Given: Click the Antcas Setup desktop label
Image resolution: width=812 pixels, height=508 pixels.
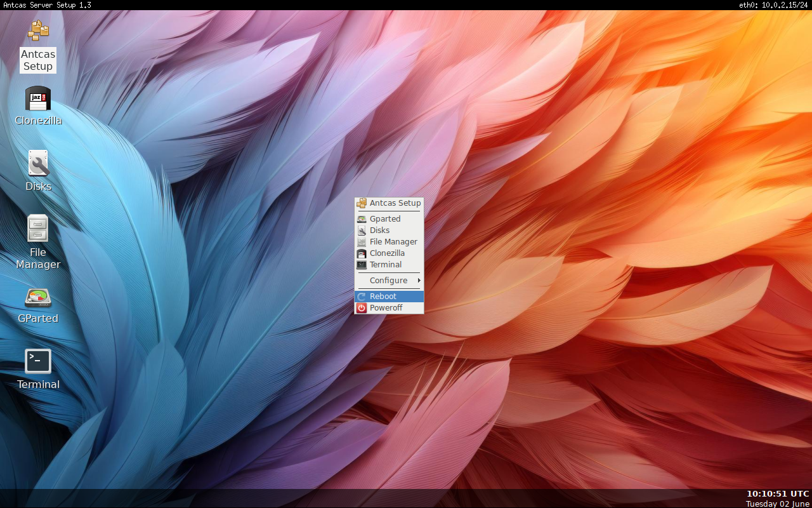Looking at the screenshot, I should coord(38,60).
